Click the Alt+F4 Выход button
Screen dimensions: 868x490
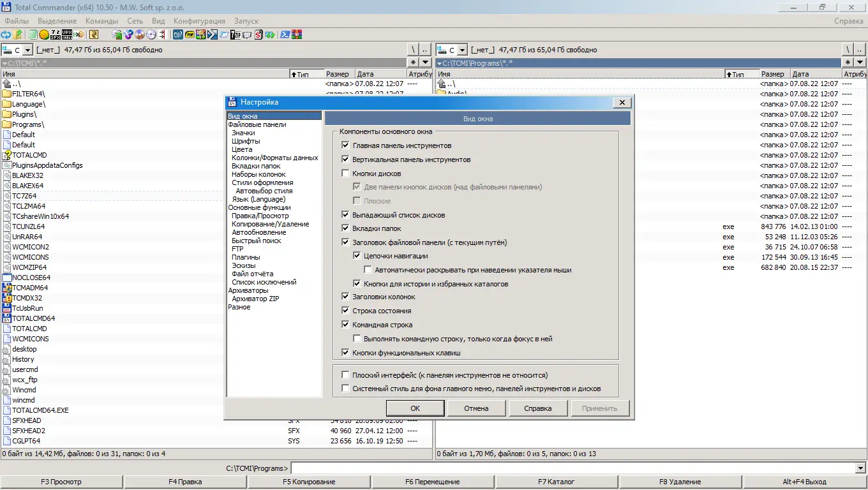(805, 482)
